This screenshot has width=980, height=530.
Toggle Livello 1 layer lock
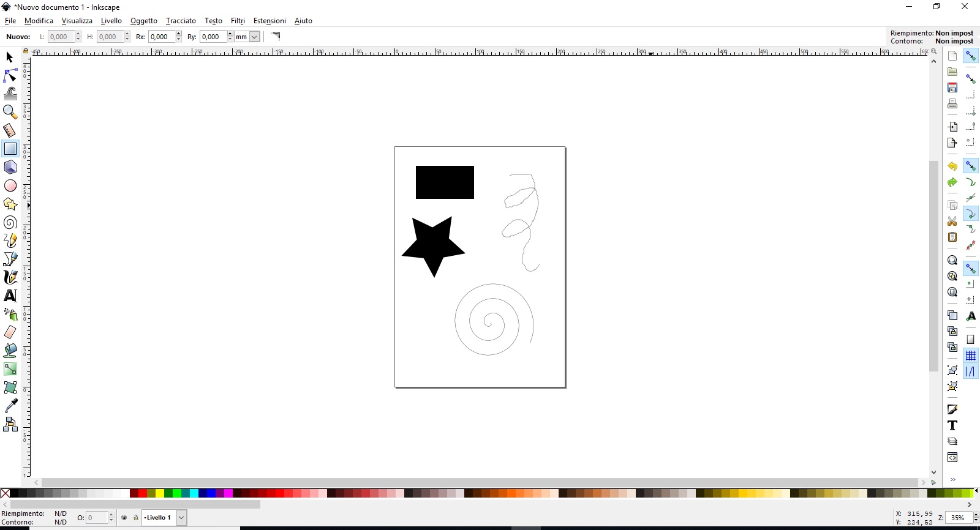click(x=136, y=518)
